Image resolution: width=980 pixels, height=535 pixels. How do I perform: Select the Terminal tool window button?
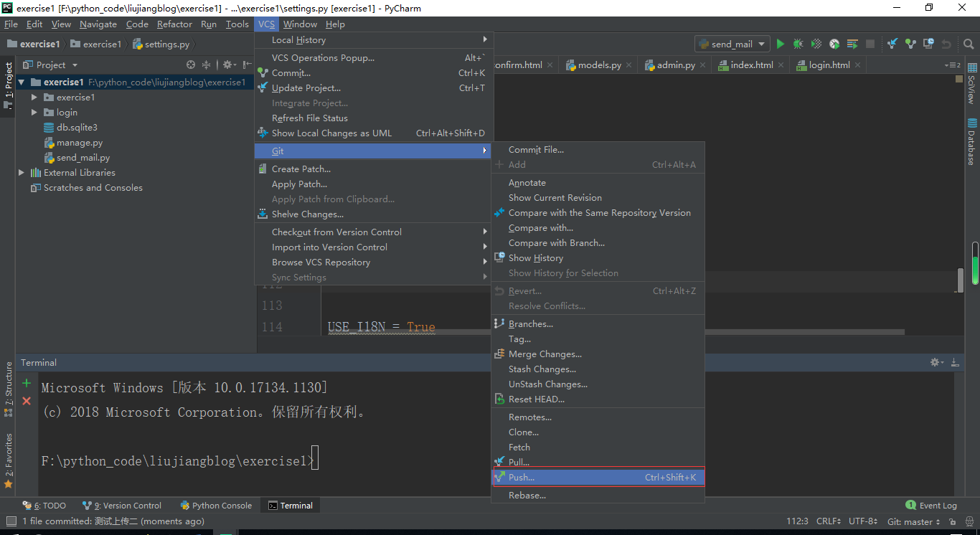291,506
